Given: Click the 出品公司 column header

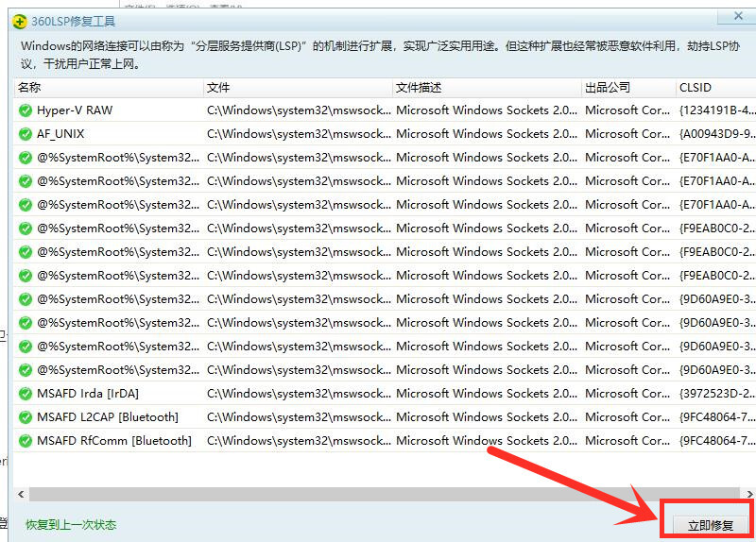Looking at the screenshot, I should coord(627,87).
